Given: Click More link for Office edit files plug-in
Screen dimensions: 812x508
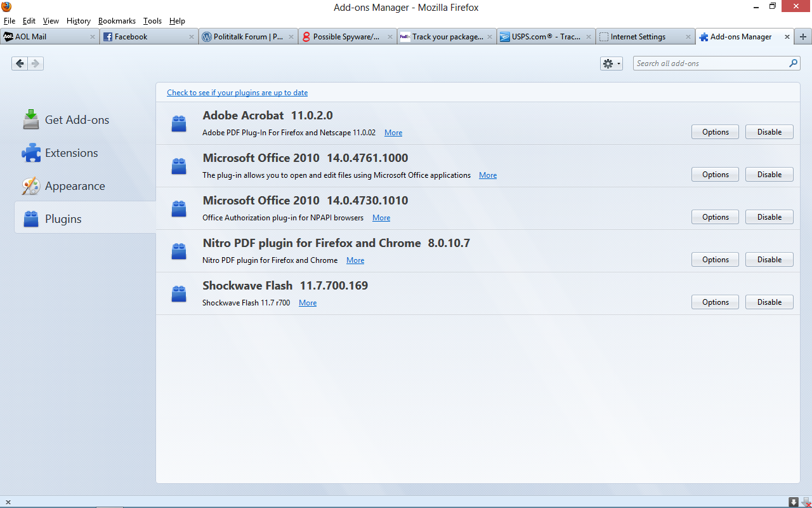Looking at the screenshot, I should 488,175.
